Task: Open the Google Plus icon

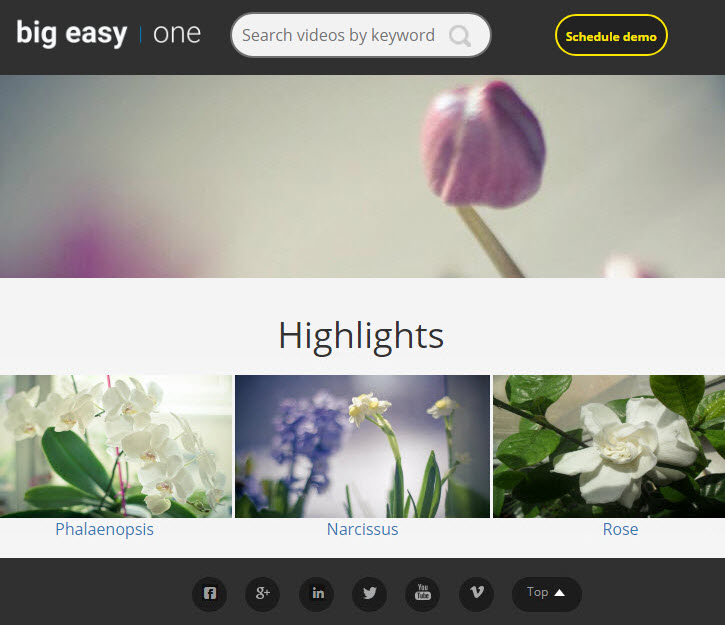Action: [263, 594]
